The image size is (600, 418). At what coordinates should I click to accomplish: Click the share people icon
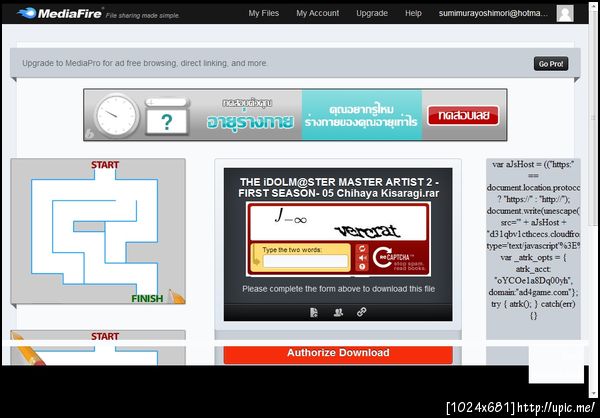point(338,312)
